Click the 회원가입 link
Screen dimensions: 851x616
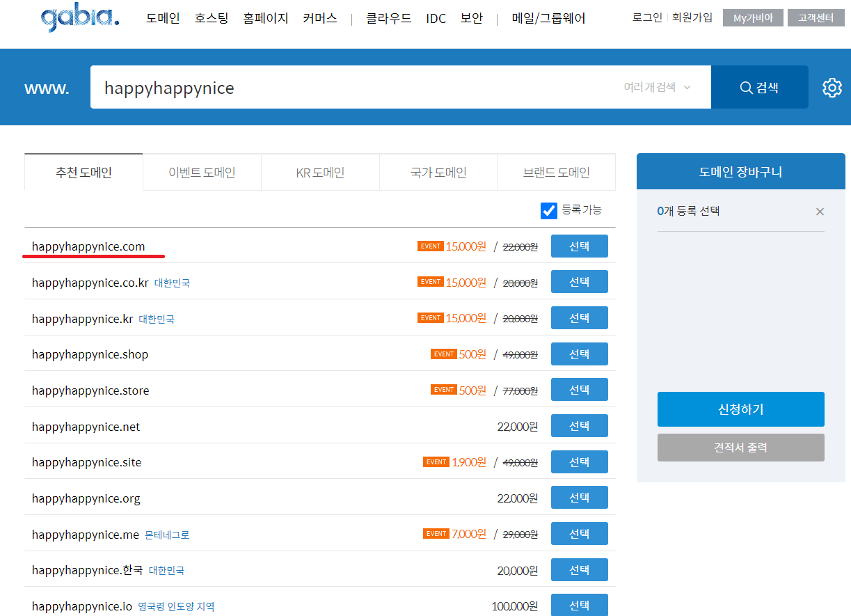[692, 17]
